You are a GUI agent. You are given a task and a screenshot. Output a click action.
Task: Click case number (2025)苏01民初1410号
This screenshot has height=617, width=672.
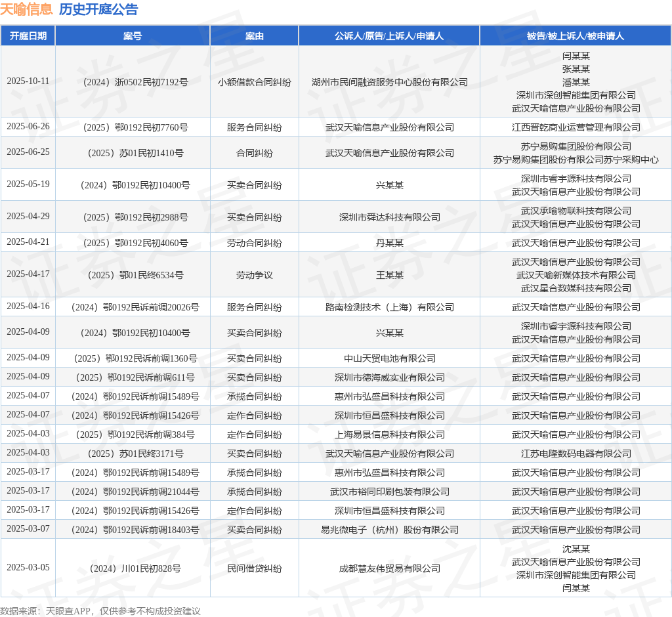[135, 153]
